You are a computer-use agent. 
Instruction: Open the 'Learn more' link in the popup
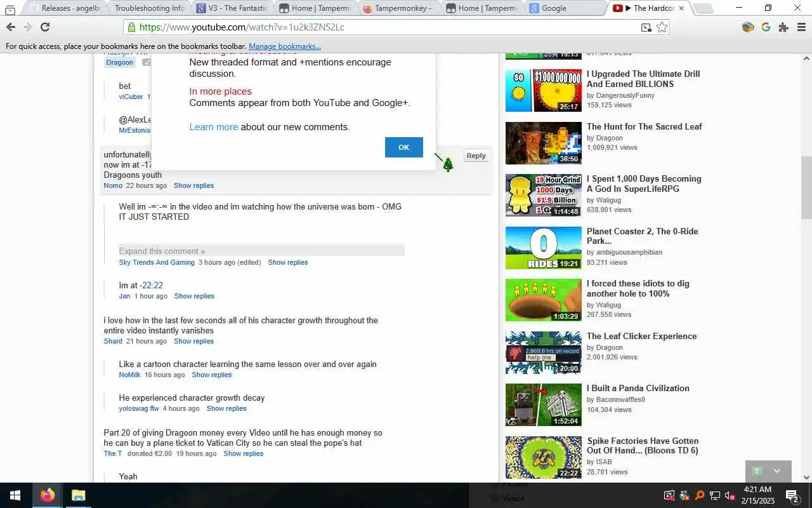coord(214,127)
